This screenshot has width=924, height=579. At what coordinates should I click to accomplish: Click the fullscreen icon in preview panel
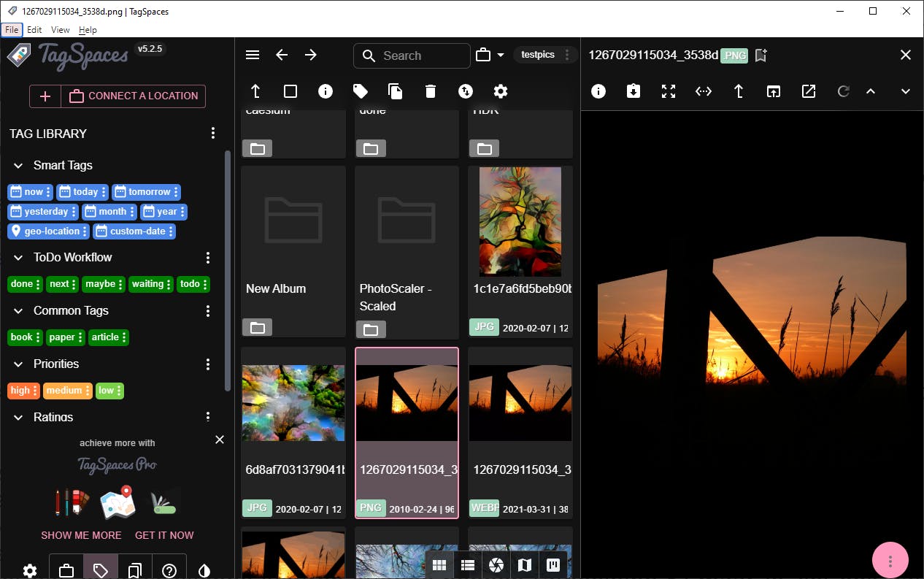(x=669, y=91)
